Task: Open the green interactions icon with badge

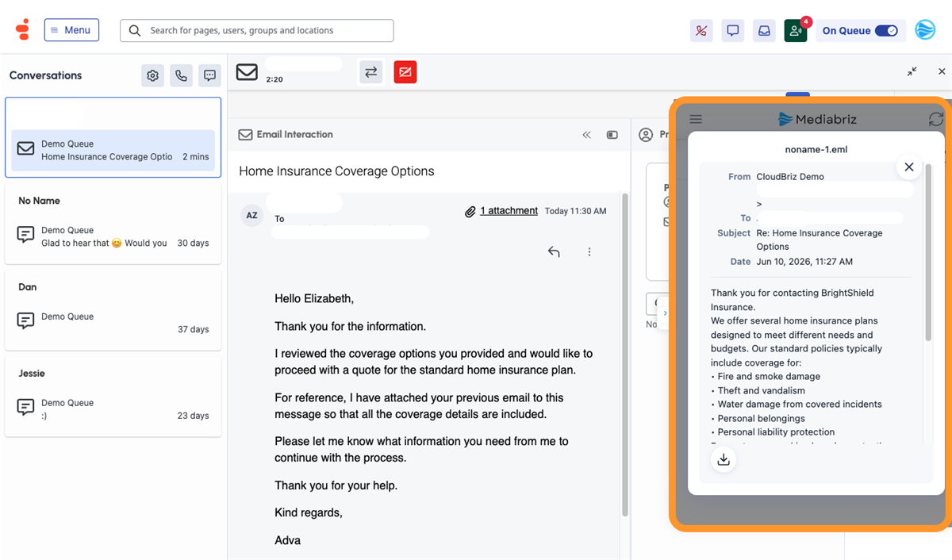Action: (796, 31)
